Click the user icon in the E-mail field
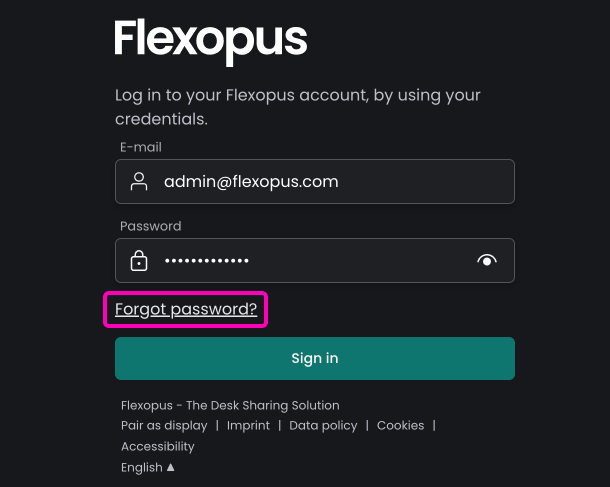The width and height of the screenshot is (610, 487). point(139,182)
